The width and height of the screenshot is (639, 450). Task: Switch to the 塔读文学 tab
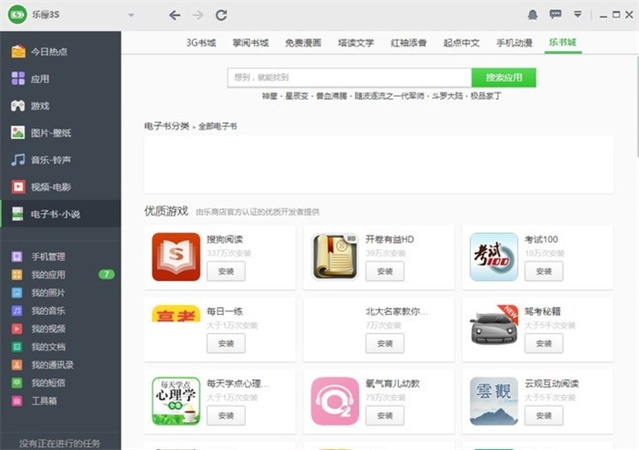356,42
